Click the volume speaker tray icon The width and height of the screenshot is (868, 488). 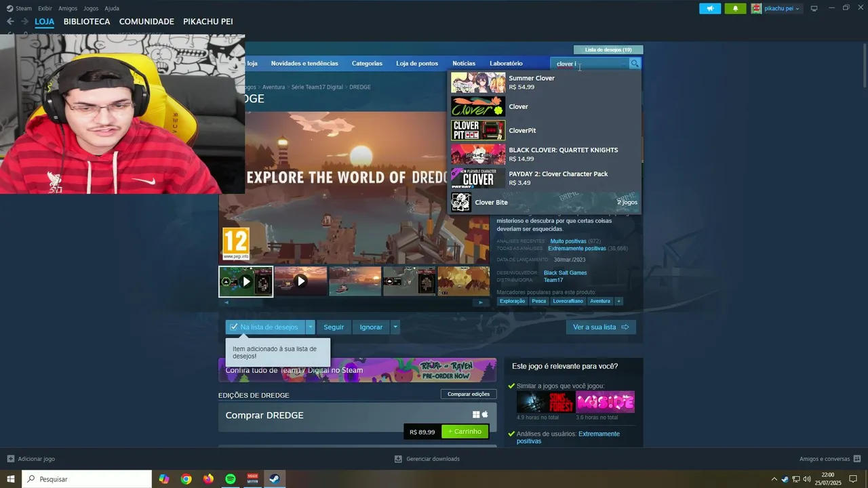click(x=806, y=479)
